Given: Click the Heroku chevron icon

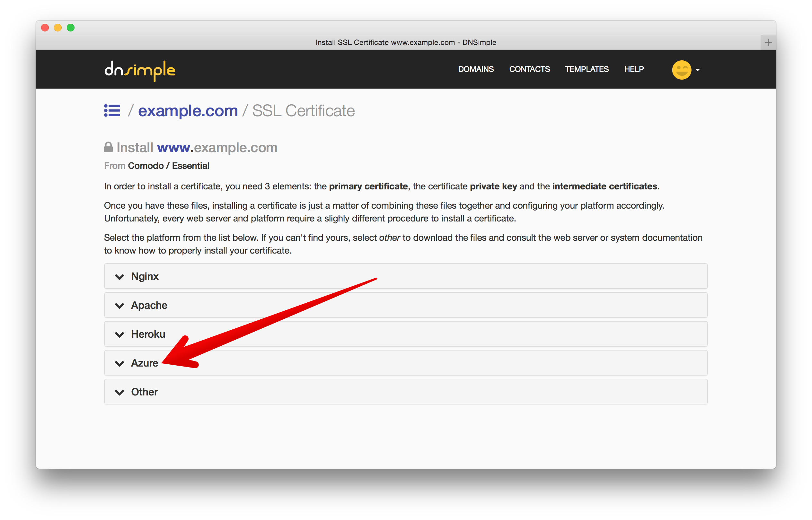Looking at the screenshot, I should [x=119, y=334].
